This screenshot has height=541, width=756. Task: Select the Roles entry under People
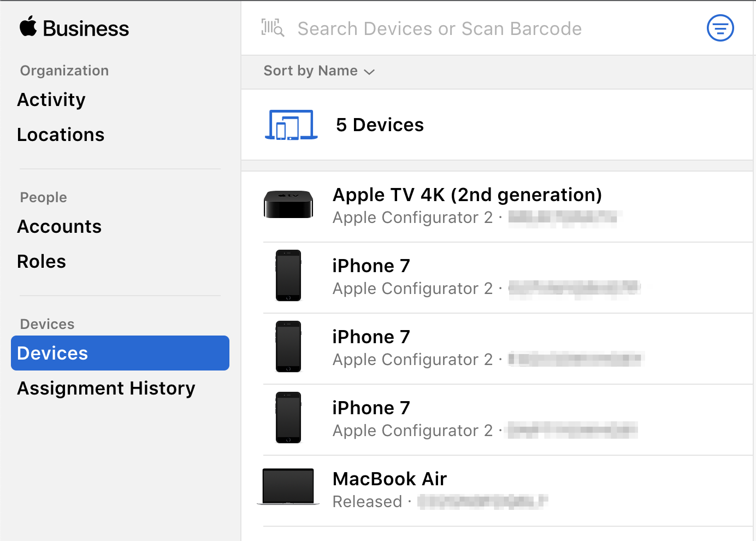click(x=41, y=261)
